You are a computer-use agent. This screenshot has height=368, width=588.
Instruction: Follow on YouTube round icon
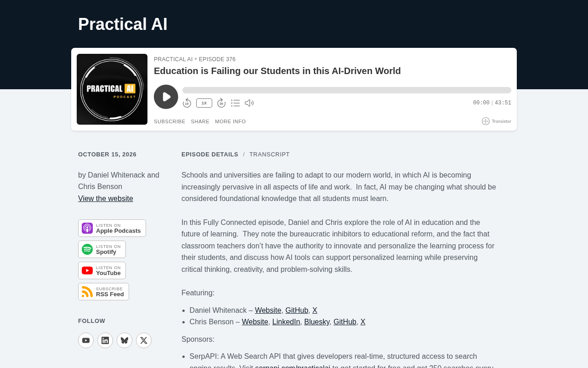[x=86, y=340]
